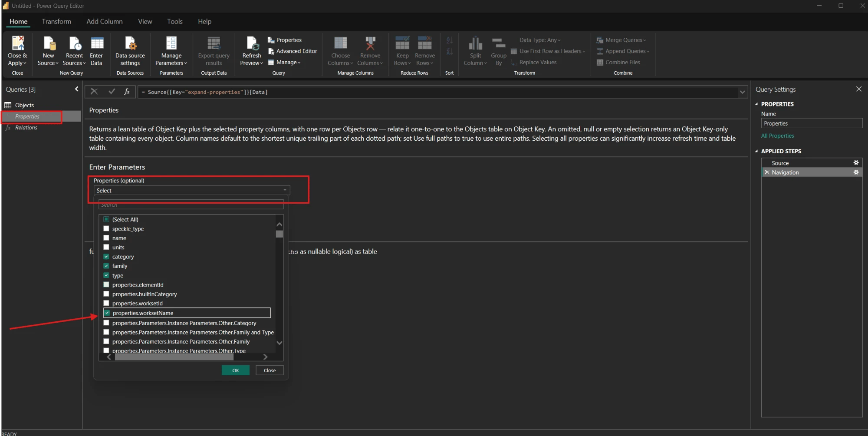868x436 pixels.
Task: Check the properties.builtInCategory checkbox
Action: tap(106, 294)
